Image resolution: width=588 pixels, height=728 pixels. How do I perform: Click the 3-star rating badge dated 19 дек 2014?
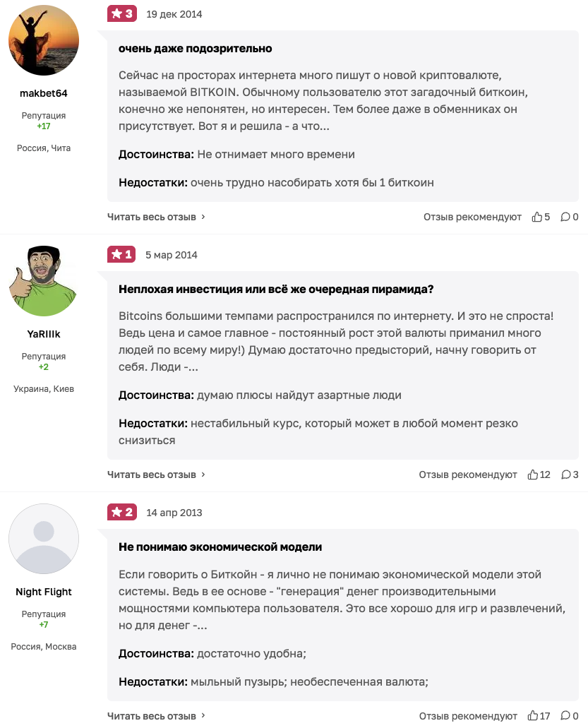coord(121,13)
